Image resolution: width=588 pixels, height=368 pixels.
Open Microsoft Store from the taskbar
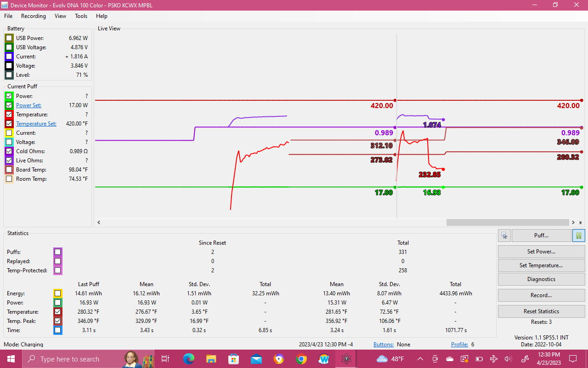(233, 359)
